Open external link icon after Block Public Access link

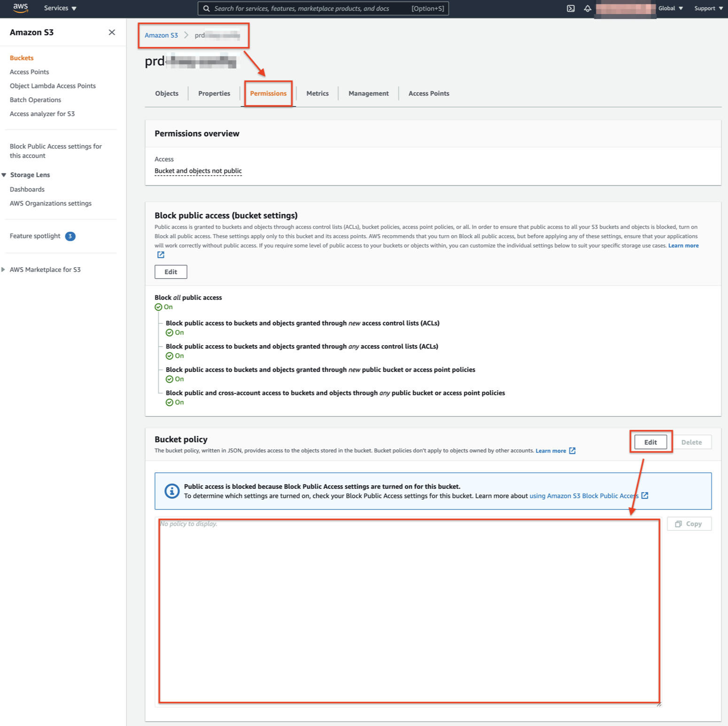pos(645,496)
